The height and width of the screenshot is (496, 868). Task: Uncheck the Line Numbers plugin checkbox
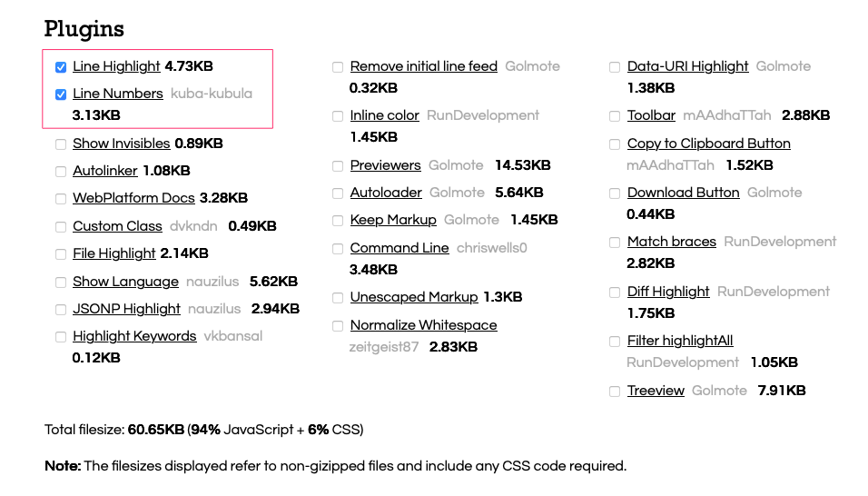61,94
